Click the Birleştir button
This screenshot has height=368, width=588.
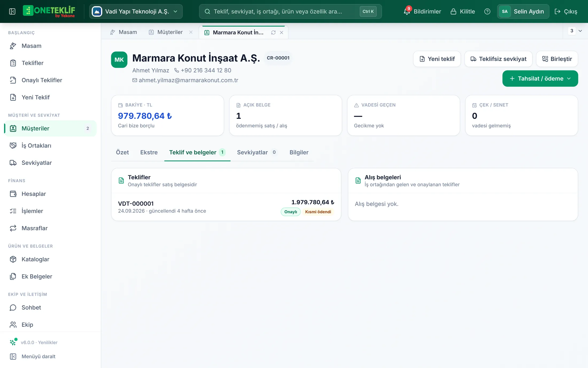557,59
